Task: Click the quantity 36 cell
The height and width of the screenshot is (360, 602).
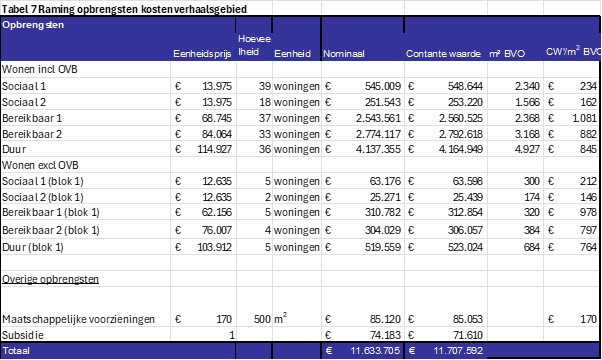Action: [x=265, y=149]
